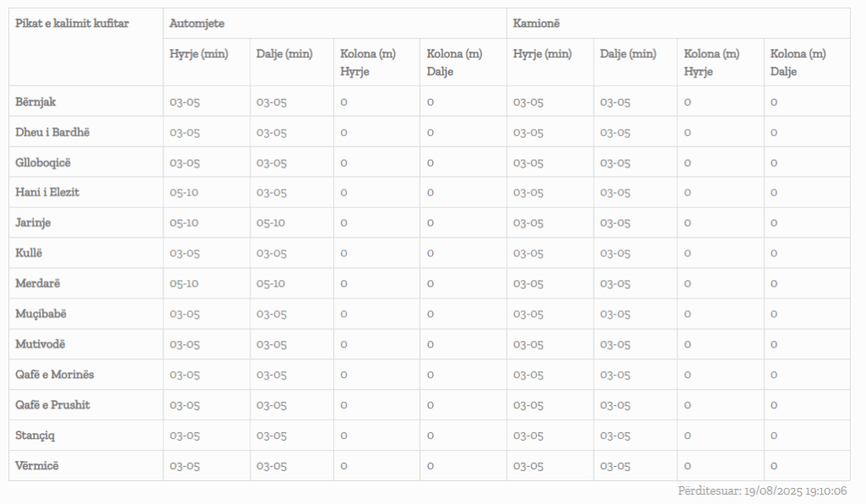The width and height of the screenshot is (866, 504).
Task: Click the Hani i Elezit row label
Action: [47, 192]
